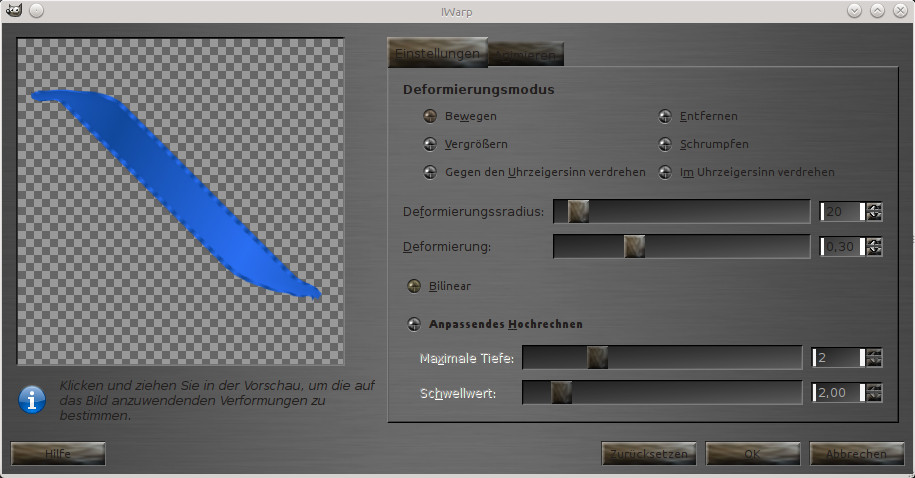Switch to the Animieren tab
This screenshot has width=915, height=478.
[526, 53]
